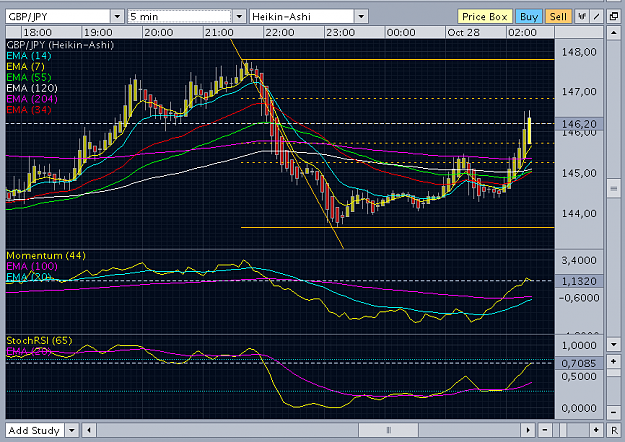Click the horizontal scroll right arrow
625x442 pixels.
(x=528, y=430)
